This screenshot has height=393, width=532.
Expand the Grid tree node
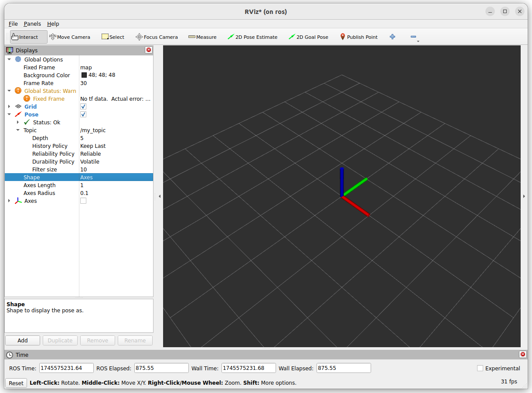coord(9,106)
